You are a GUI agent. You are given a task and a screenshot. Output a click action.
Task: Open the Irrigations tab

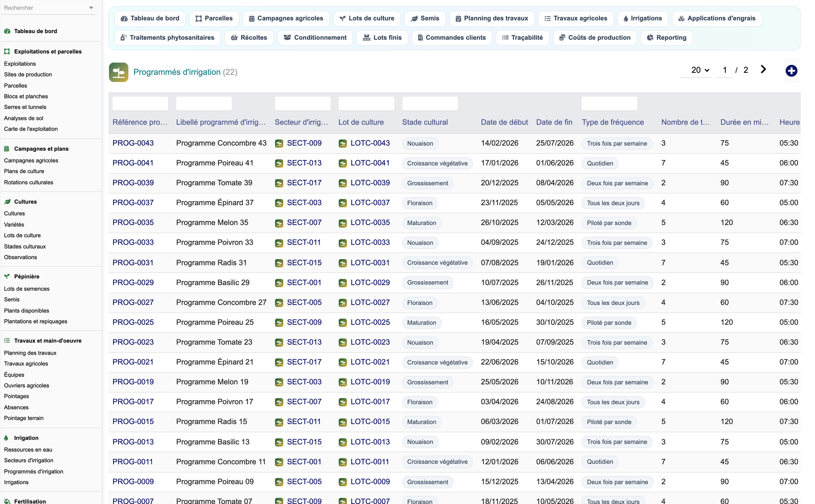pyautogui.click(x=643, y=18)
